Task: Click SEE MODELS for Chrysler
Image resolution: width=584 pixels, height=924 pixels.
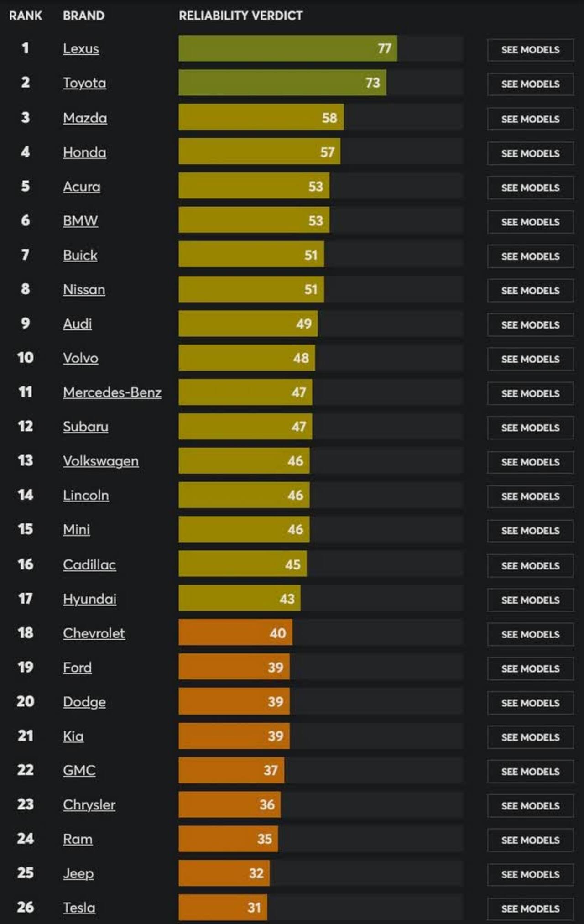Action: click(531, 806)
